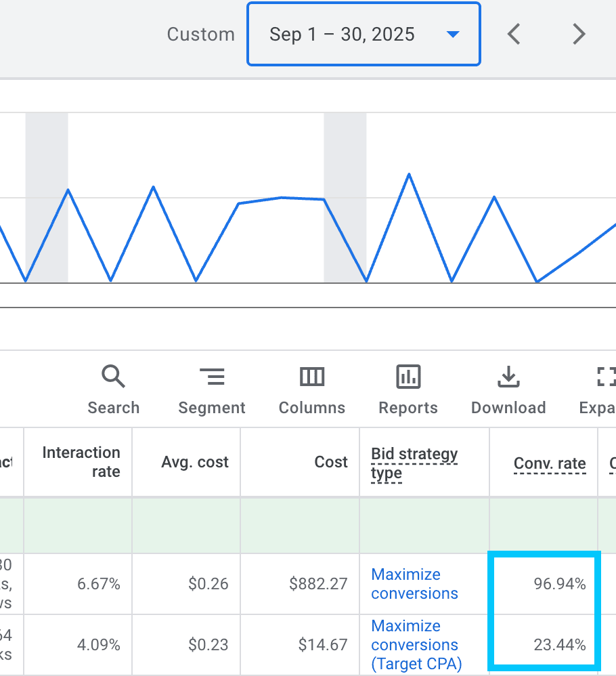Download the table data
The width and height of the screenshot is (616, 676).
click(508, 389)
